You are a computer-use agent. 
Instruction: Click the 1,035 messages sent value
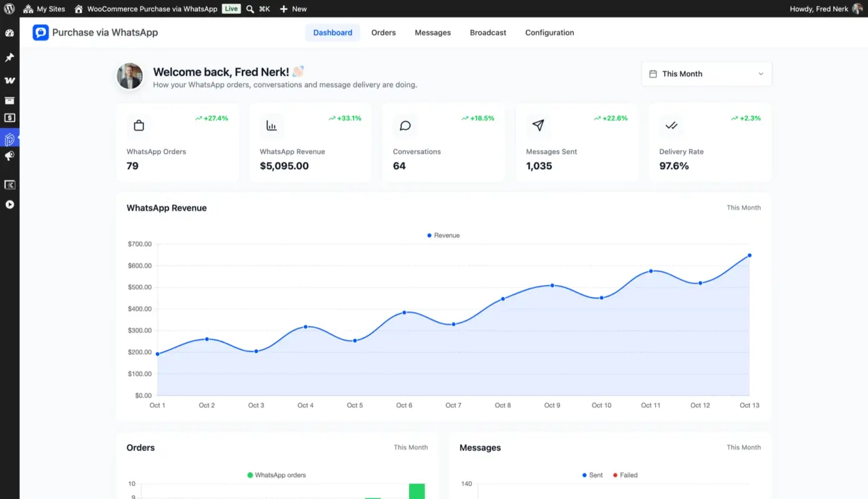coord(539,166)
